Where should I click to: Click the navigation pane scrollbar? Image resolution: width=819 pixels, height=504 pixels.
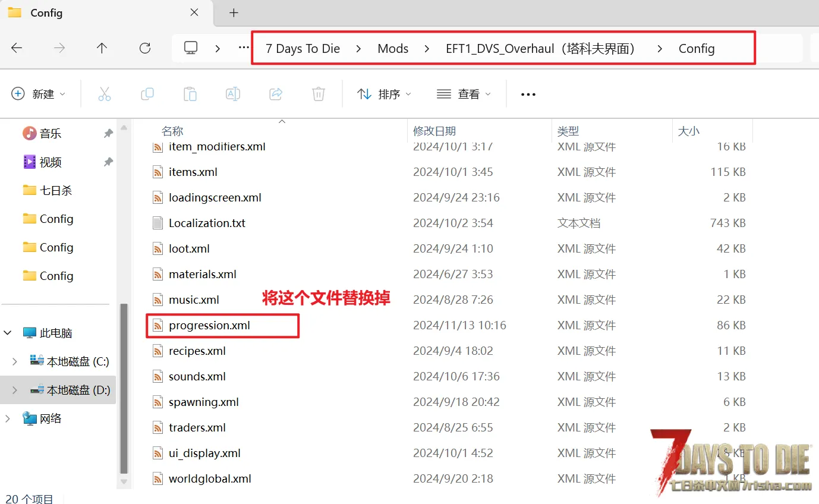tap(124, 388)
